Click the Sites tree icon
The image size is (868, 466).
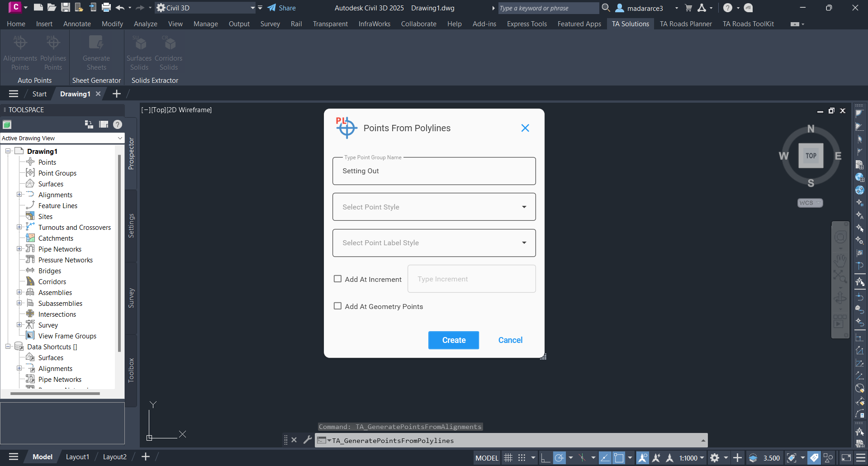tap(30, 216)
